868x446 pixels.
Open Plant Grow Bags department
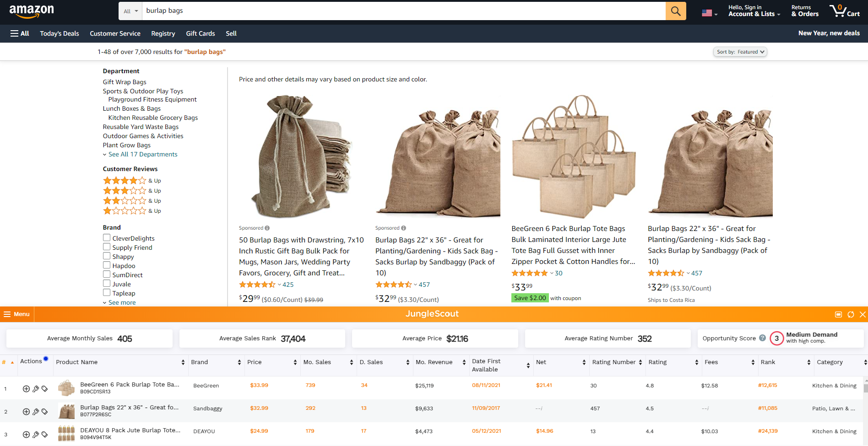coord(127,145)
